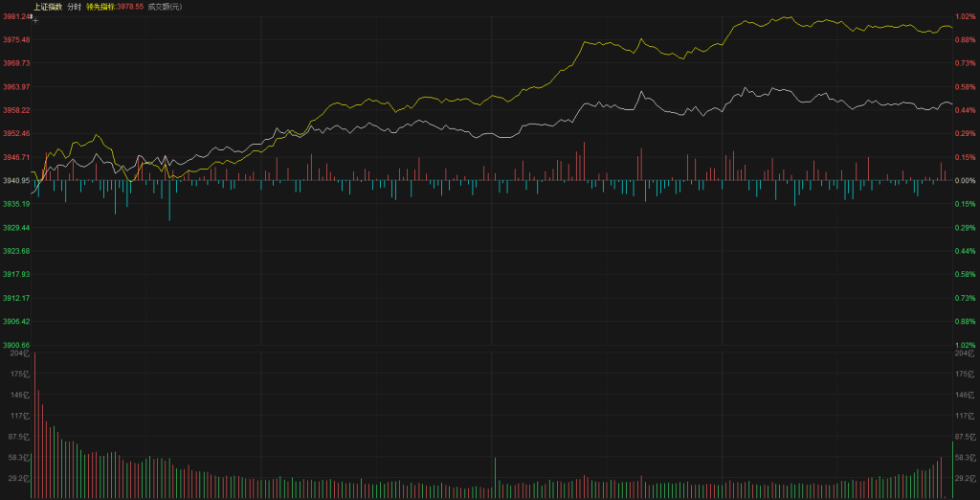This screenshot has width=980, height=500.
Task: Click the small plus icon at chart top-left
Action: click(x=35, y=19)
